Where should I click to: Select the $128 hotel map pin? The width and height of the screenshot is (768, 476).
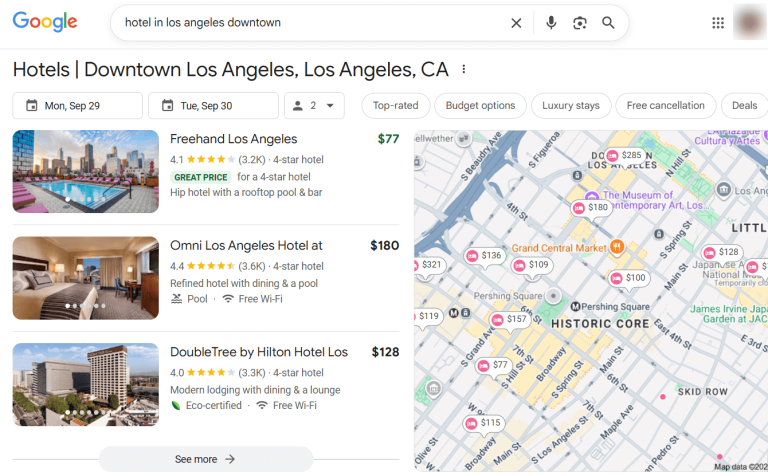click(x=721, y=252)
